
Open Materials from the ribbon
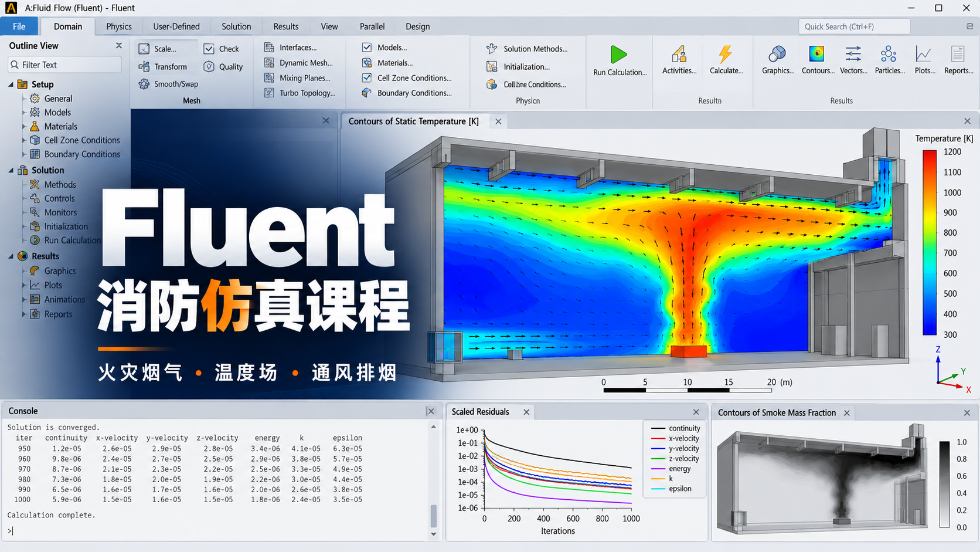coord(387,63)
